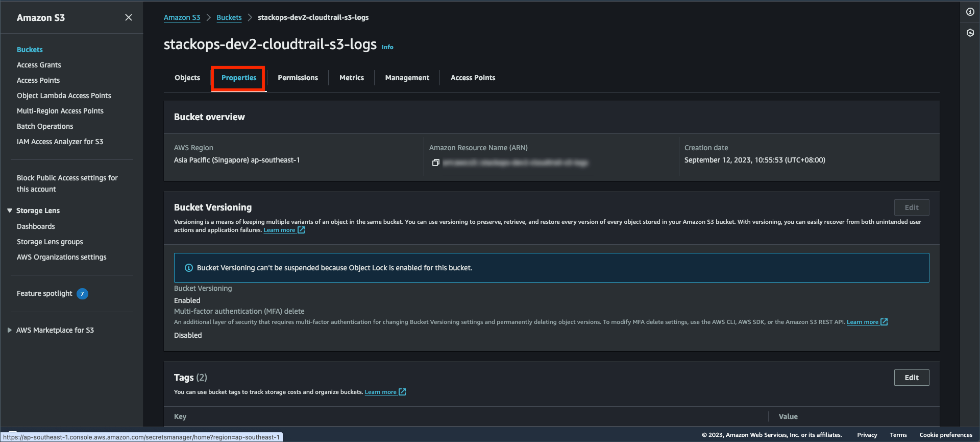
Task: Open the Feature spotlight badge showing 7
Action: point(82,294)
